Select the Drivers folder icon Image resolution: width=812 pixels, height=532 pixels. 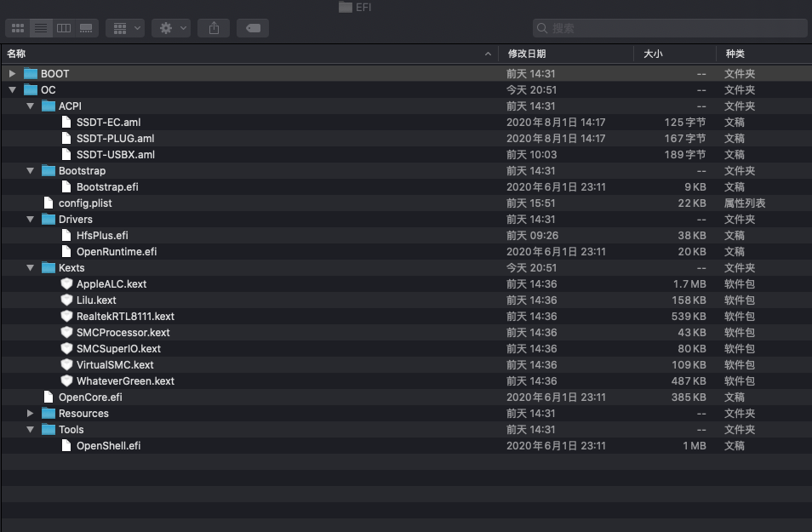(x=49, y=219)
